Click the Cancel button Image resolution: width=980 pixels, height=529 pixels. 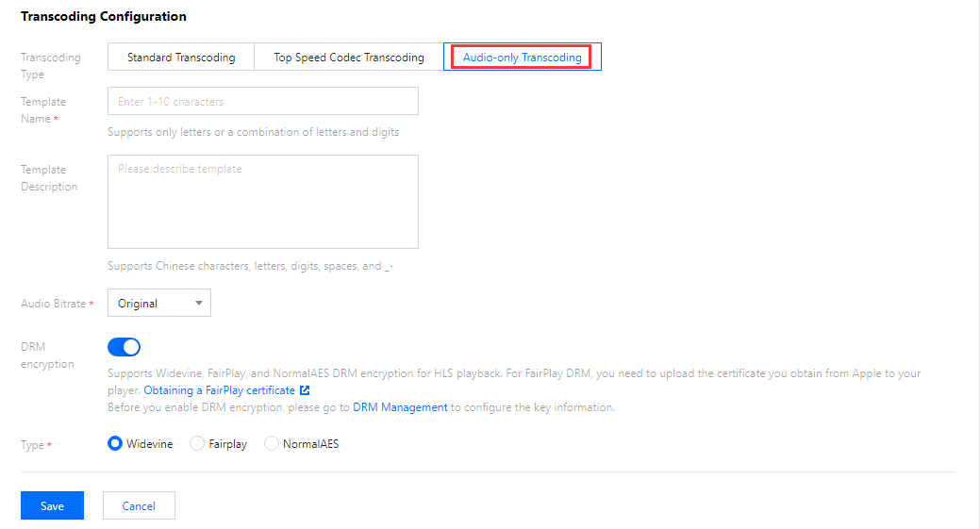pos(139,506)
